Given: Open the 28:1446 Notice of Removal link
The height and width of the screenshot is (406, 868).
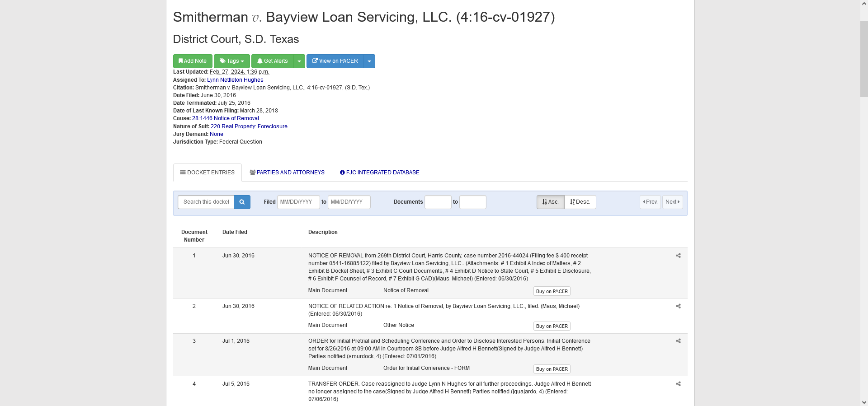Looking at the screenshot, I should tap(226, 118).
